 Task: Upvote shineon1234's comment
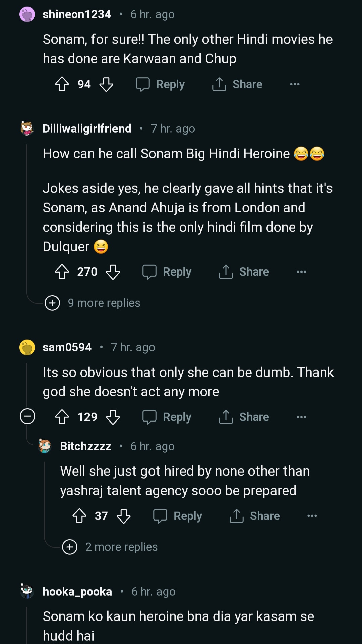pyautogui.click(x=62, y=84)
